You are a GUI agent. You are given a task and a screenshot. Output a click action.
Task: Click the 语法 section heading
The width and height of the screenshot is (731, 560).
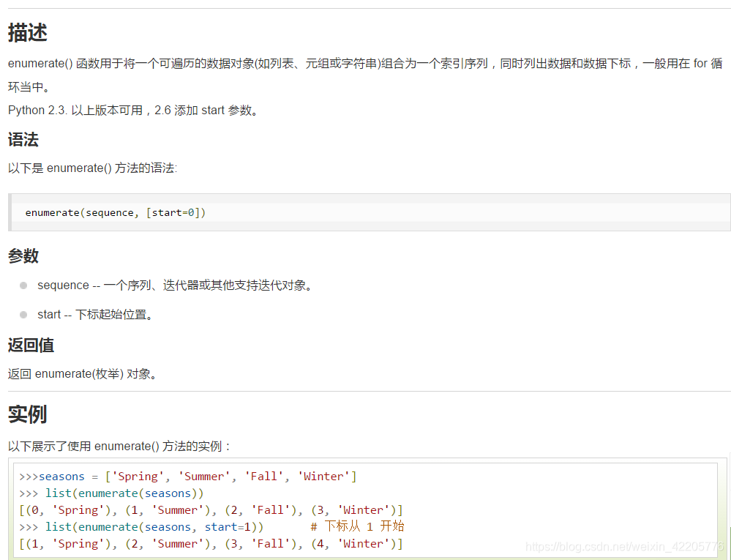coord(23,140)
